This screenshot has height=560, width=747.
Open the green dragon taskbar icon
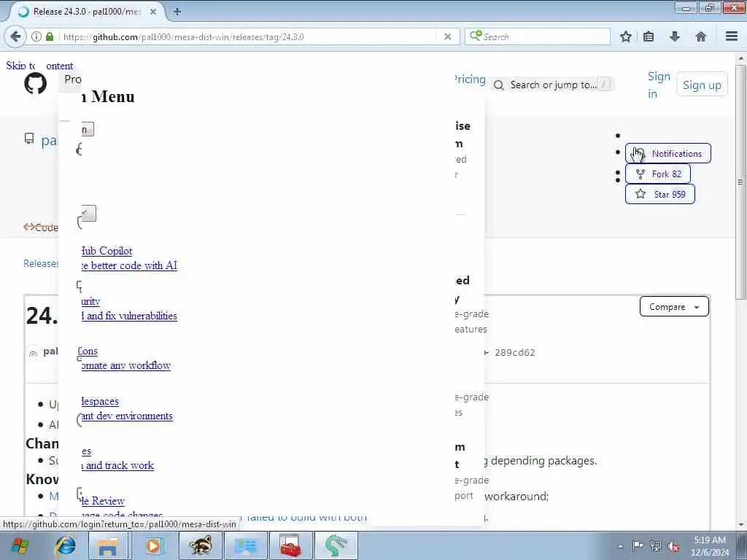336,545
